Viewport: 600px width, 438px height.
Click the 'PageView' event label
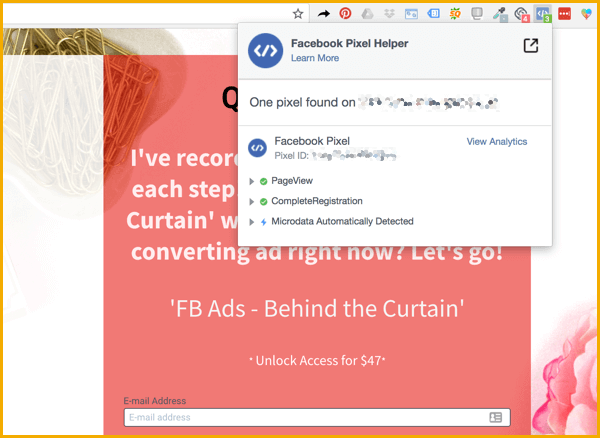pyautogui.click(x=292, y=181)
